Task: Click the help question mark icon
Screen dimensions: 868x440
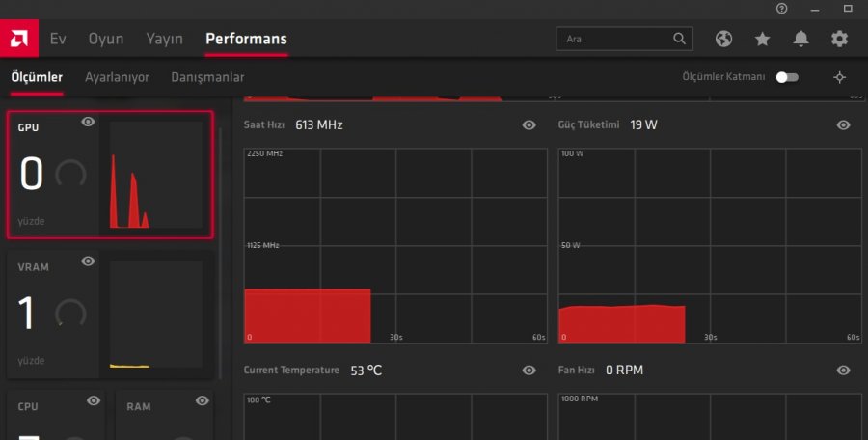Action: [781, 9]
